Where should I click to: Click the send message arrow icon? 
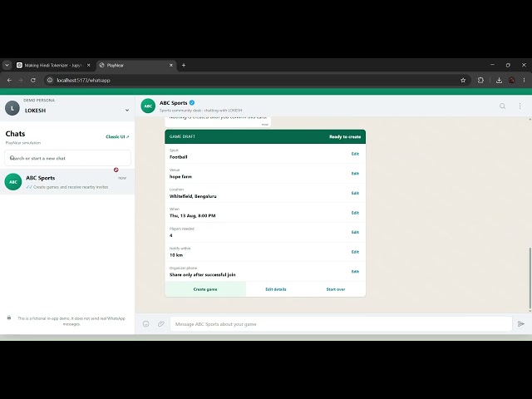[521, 323]
